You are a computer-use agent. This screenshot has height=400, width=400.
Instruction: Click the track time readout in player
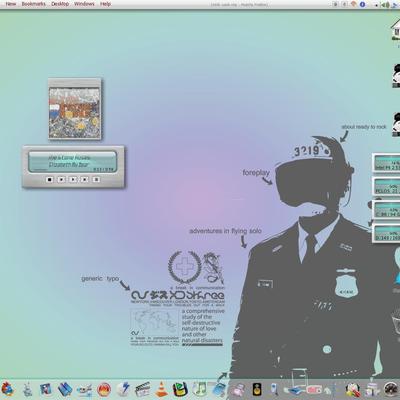click(103, 169)
